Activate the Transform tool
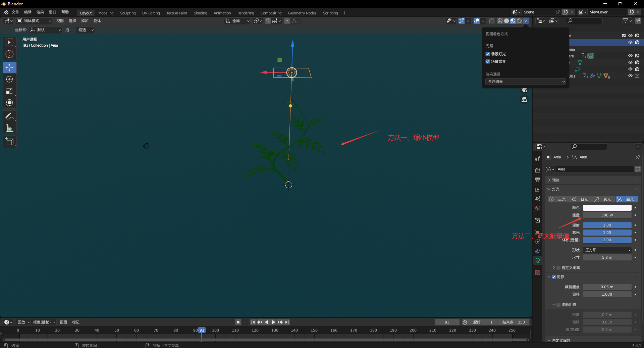The image size is (644, 348). 9,103
